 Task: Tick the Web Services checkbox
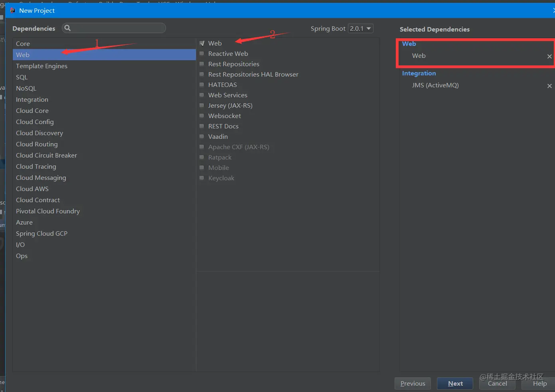pyautogui.click(x=202, y=95)
